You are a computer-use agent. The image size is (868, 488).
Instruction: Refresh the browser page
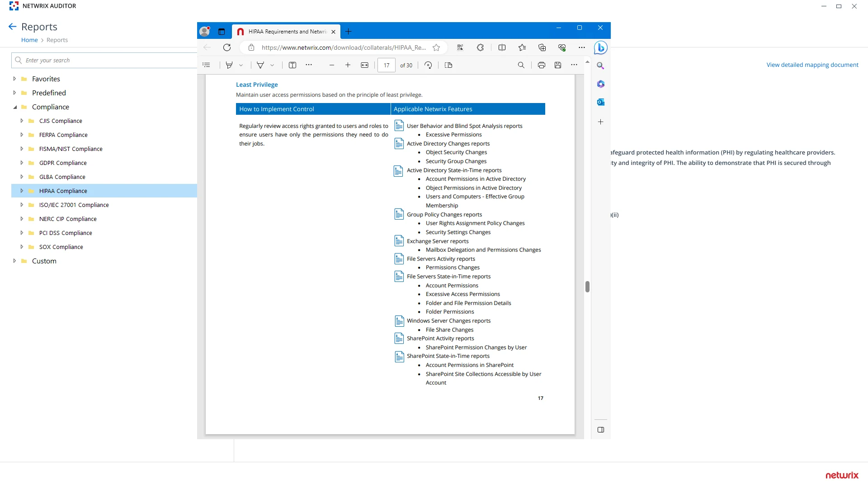(x=227, y=47)
